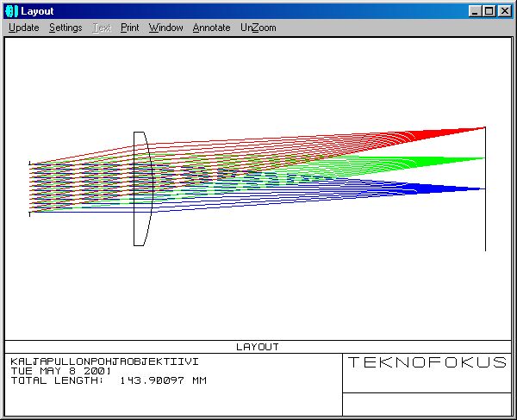Click the lens element in the layout
Viewport: 517px width, 420px height.
click(142, 189)
